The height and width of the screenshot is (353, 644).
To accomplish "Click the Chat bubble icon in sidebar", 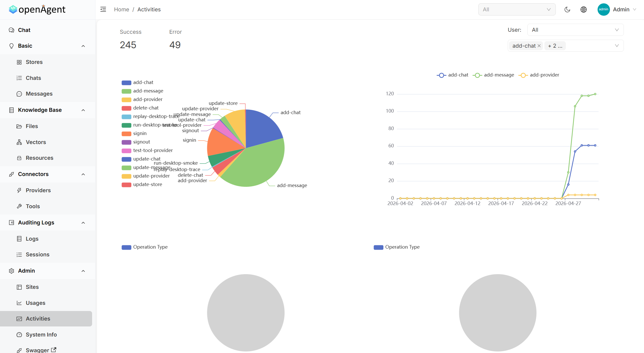I will point(11,30).
